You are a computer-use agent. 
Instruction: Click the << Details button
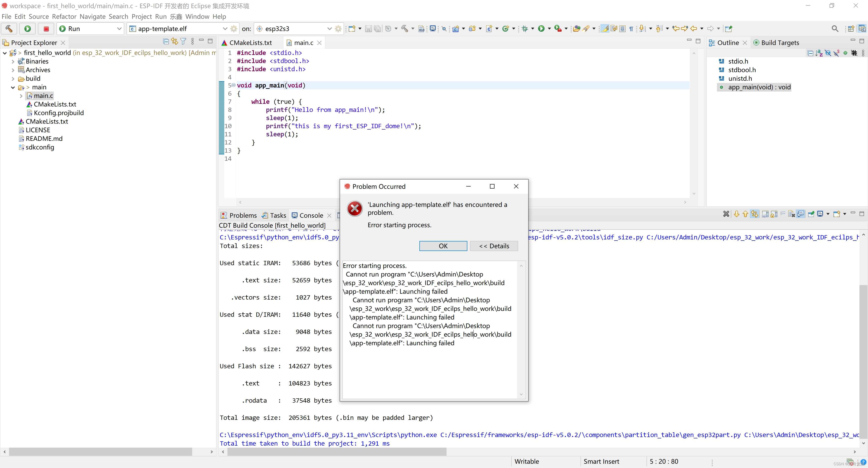click(x=494, y=246)
